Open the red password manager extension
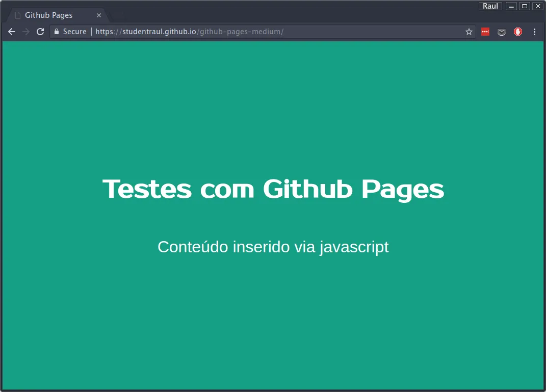 pyautogui.click(x=485, y=32)
